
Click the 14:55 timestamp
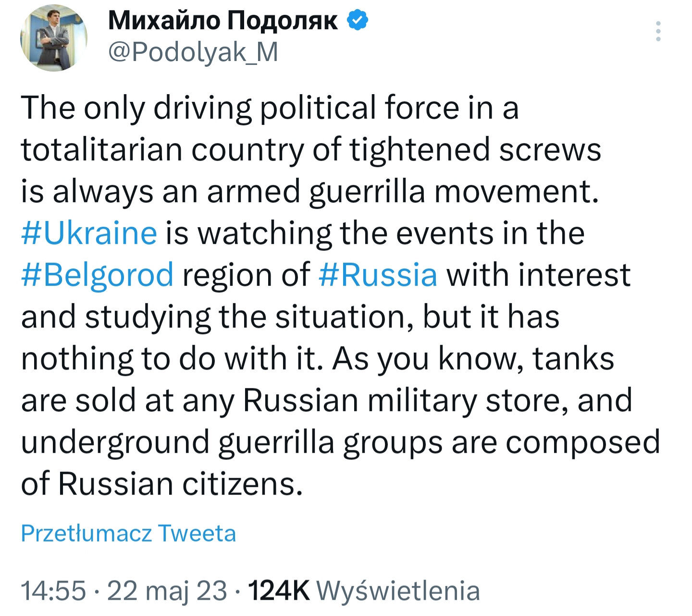53,591
